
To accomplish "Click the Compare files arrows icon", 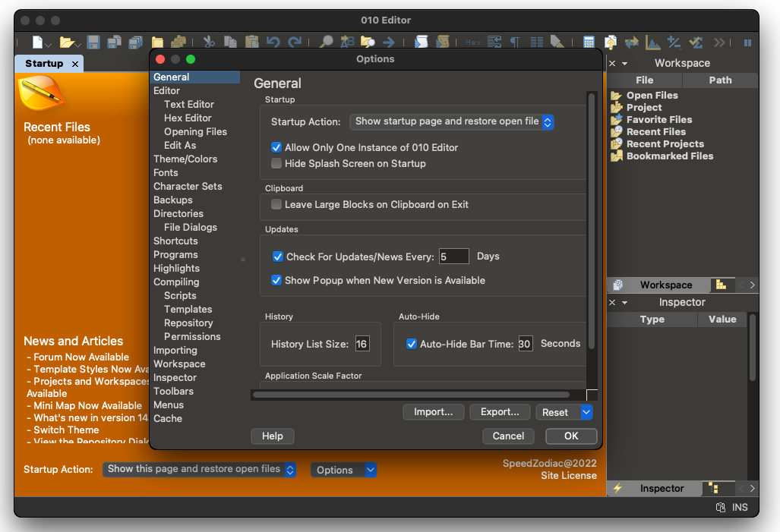I will click(631, 42).
